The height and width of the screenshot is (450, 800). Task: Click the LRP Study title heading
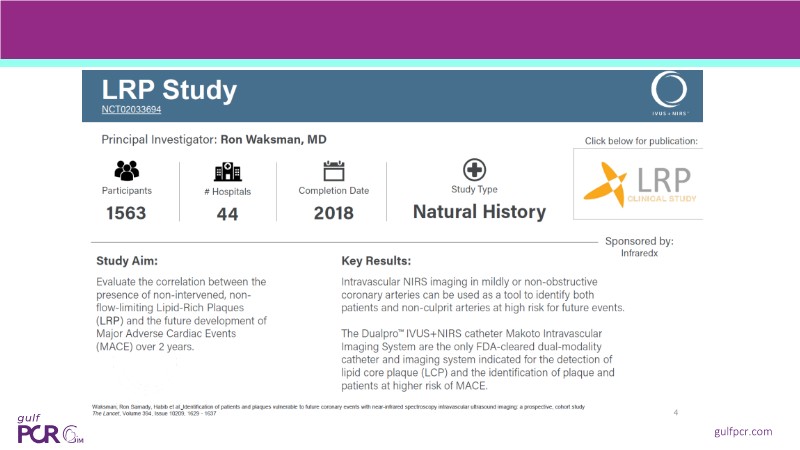[x=170, y=90]
